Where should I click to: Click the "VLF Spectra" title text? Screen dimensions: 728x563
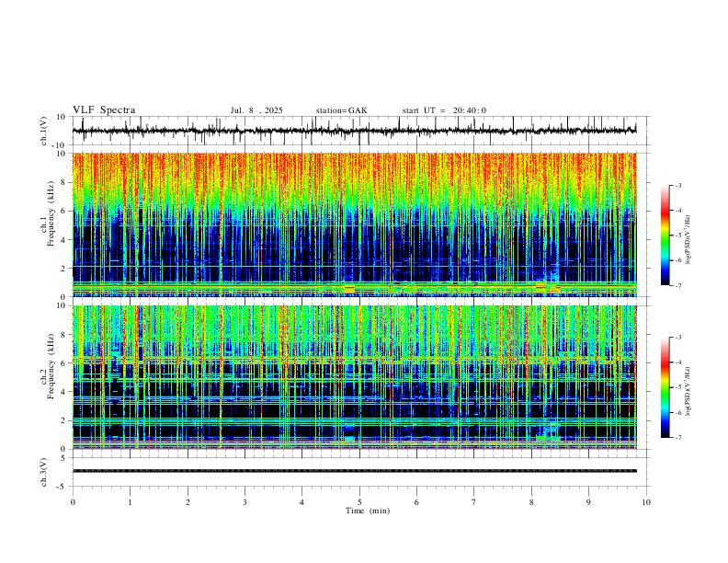(104, 110)
